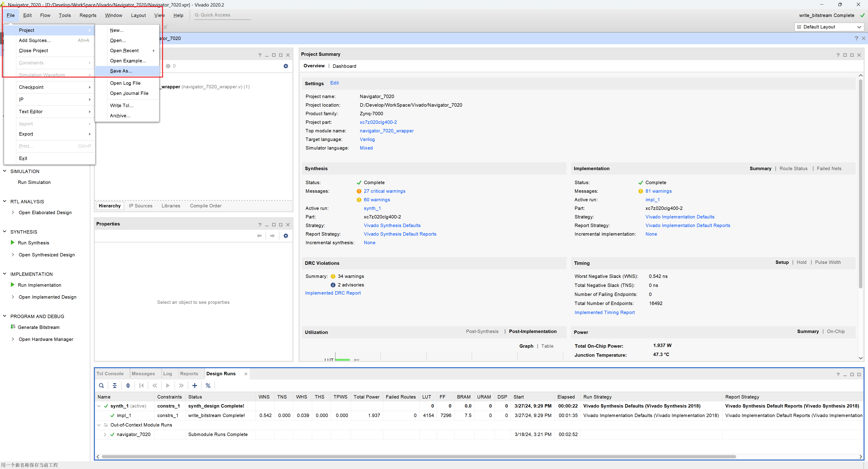Open help for Project Summary
Viewport: 868px width, 469px height.
point(838,55)
